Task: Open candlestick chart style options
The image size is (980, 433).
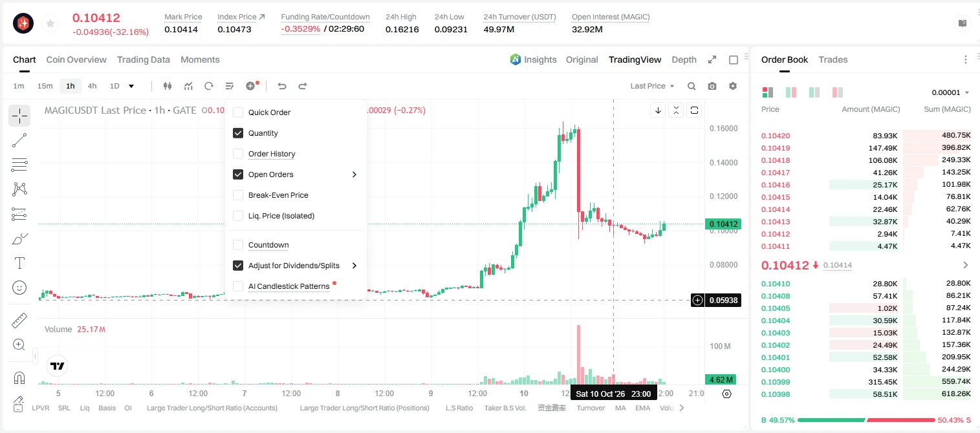Action: click(x=168, y=86)
